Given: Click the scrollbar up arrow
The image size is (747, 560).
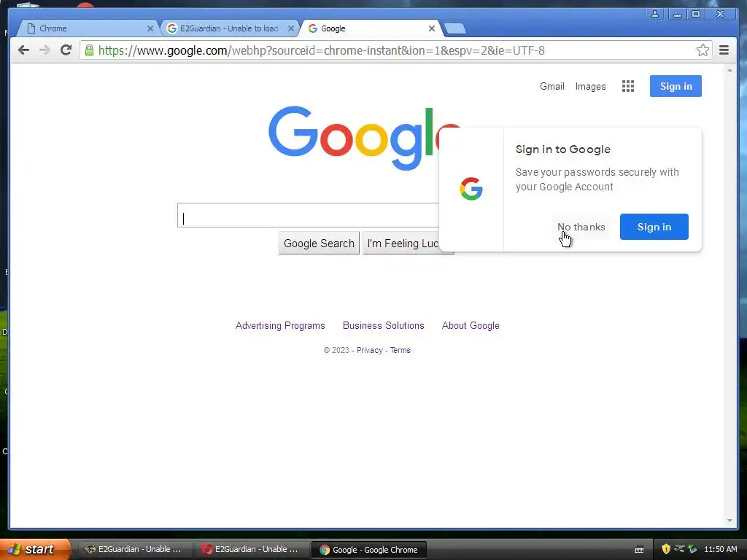Looking at the screenshot, I should [x=729, y=70].
